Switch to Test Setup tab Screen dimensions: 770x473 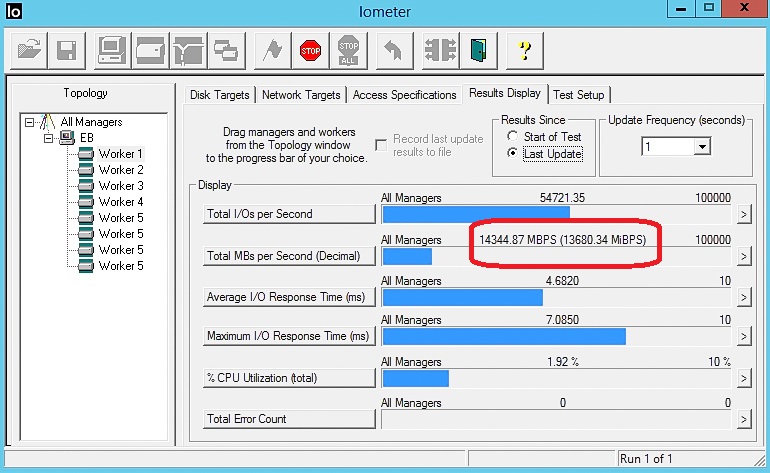click(x=578, y=95)
